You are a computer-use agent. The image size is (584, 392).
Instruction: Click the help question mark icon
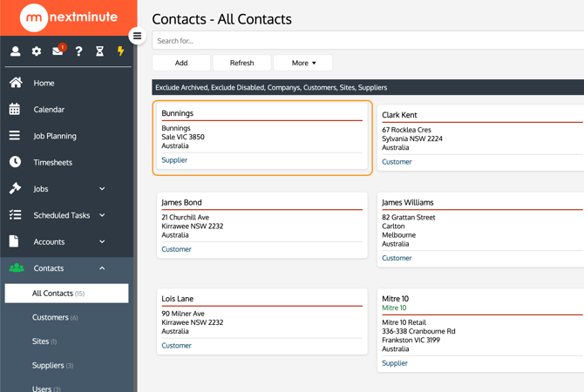coord(78,51)
